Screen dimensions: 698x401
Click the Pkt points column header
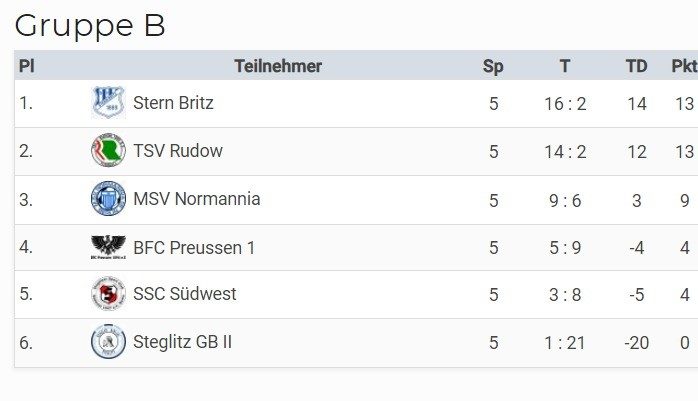click(x=685, y=66)
